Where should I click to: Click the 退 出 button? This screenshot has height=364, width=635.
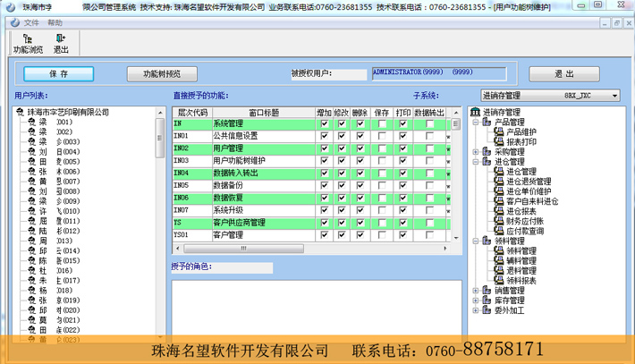pos(564,74)
